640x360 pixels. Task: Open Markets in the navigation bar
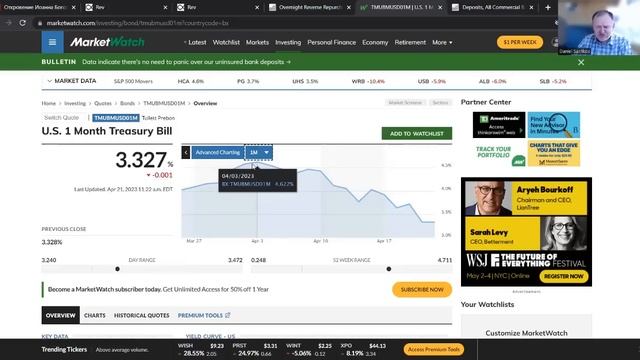point(257,42)
